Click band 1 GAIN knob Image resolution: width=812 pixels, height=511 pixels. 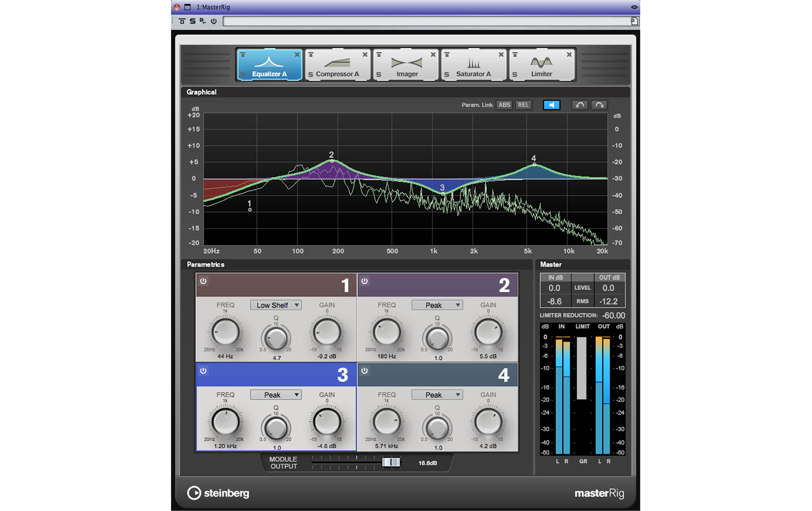coord(327,332)
